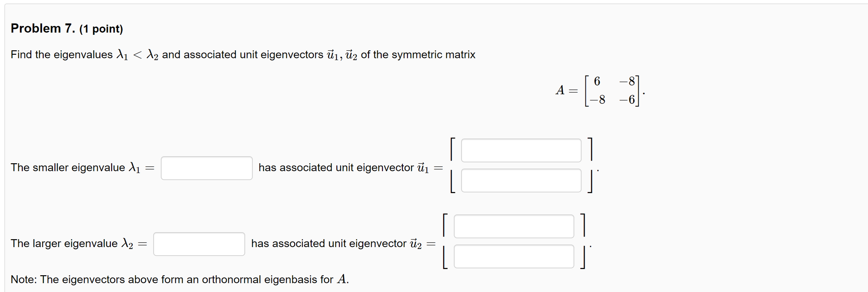Click the note about orthonormal eigenbasis
Screen dimensions: 868x292
click(x=180, y=280)
